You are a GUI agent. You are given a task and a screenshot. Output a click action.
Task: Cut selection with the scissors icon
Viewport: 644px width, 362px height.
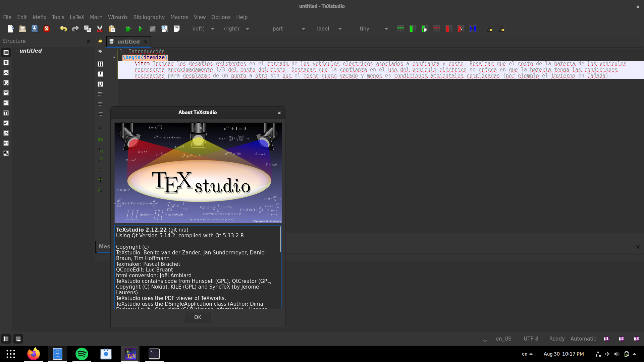click(x=100, y=29)
